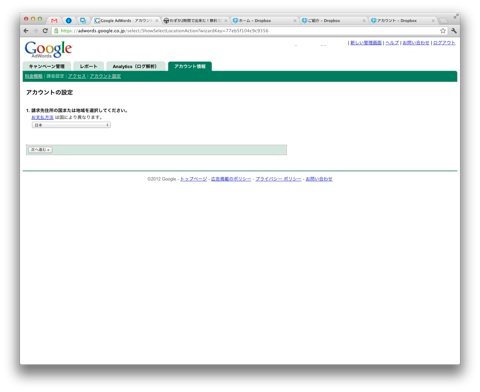
Task: Open the プライバシー ポリシー footer link
Action: [x=278, y=179]
